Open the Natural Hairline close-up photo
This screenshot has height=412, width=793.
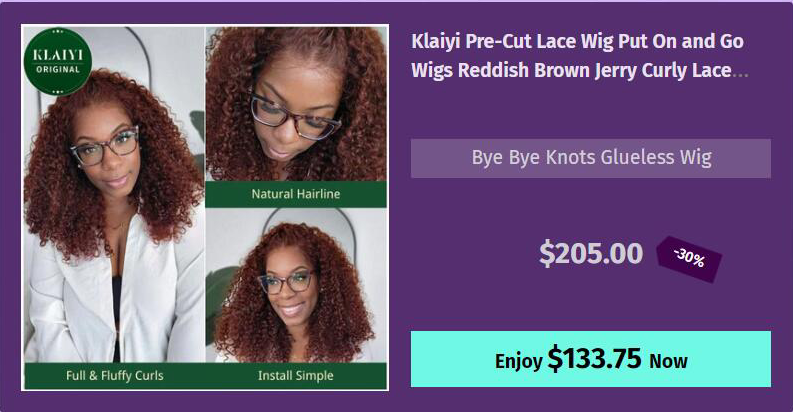click(x=296, y=104)
